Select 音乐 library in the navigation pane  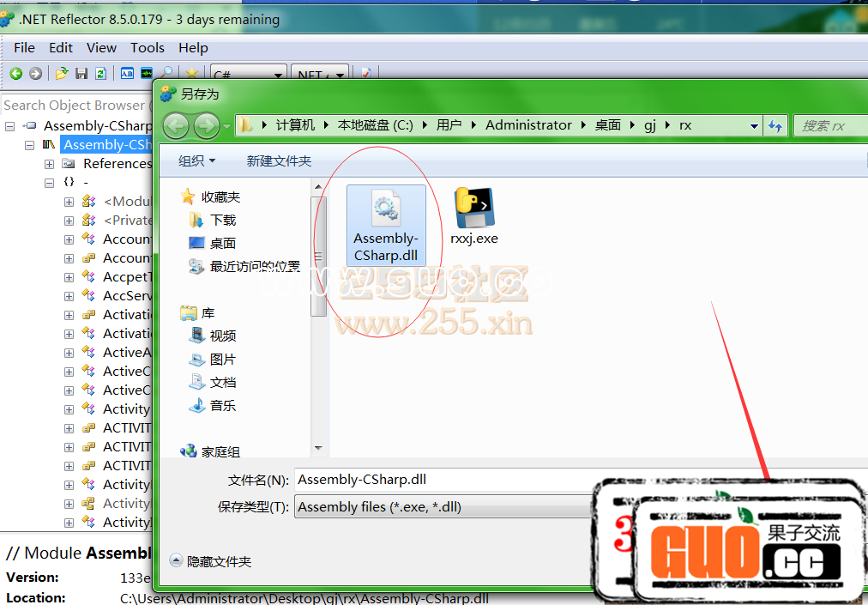(x=222, y=406)
